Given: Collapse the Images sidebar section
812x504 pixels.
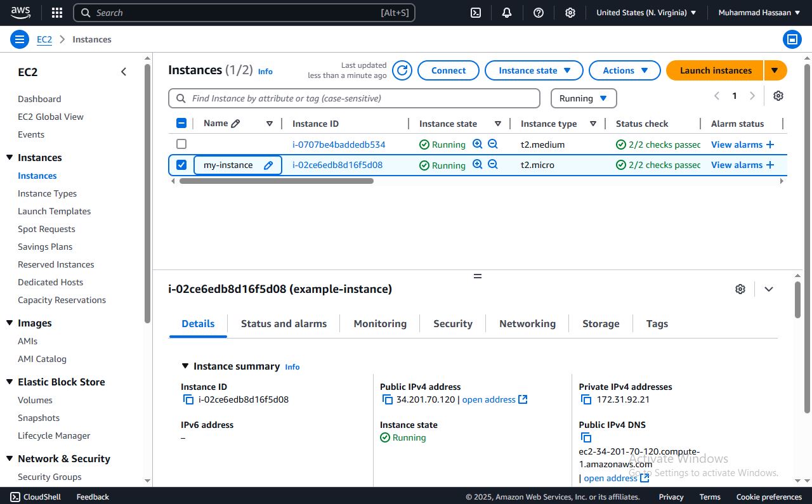Looking at the screenshot, I should click(x=10, y=323).
